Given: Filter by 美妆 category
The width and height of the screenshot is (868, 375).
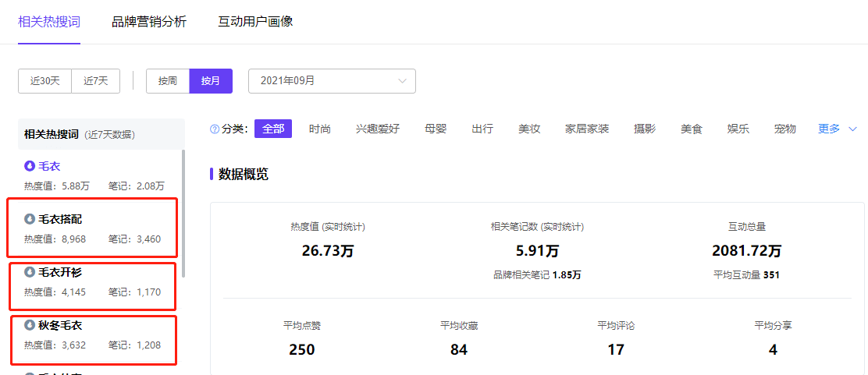Looking at the screenshot, I should (529, 129).
